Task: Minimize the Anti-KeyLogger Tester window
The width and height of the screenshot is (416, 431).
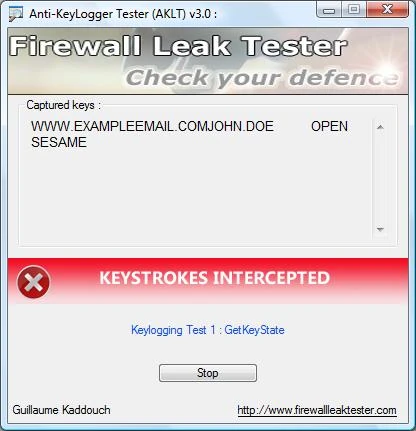Action: click(329, 10)
